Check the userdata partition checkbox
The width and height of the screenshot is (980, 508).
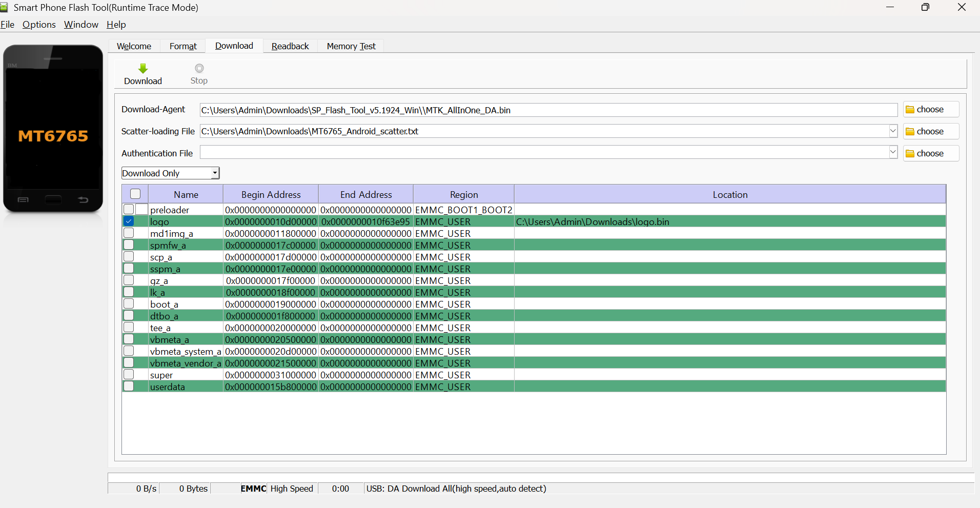(129, 387)
